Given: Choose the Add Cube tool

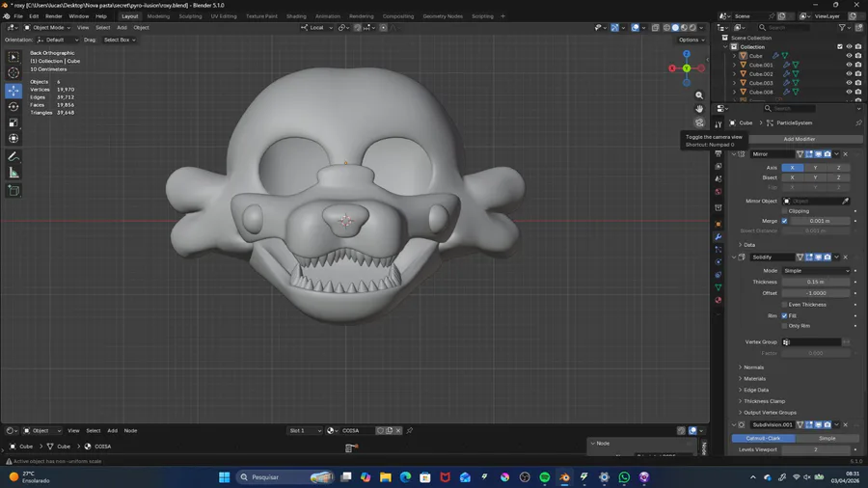Looking at the screenshot, I should click(14, 191).
